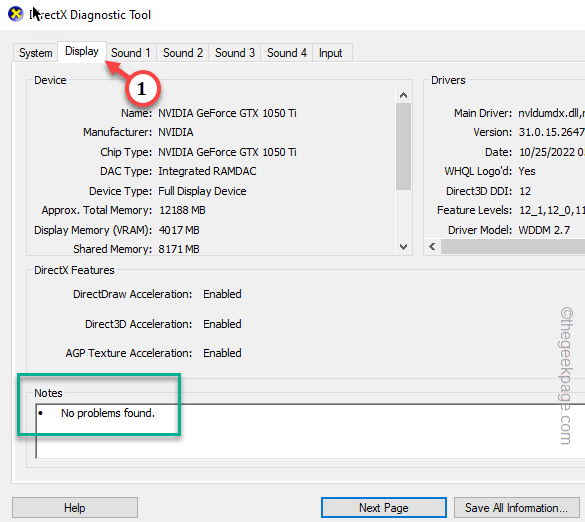The width and height of the screenshot is (585, 522).
Task: Click 'Integrated RAMDAC' DAC Type value
Action: [x=207, y=171]
